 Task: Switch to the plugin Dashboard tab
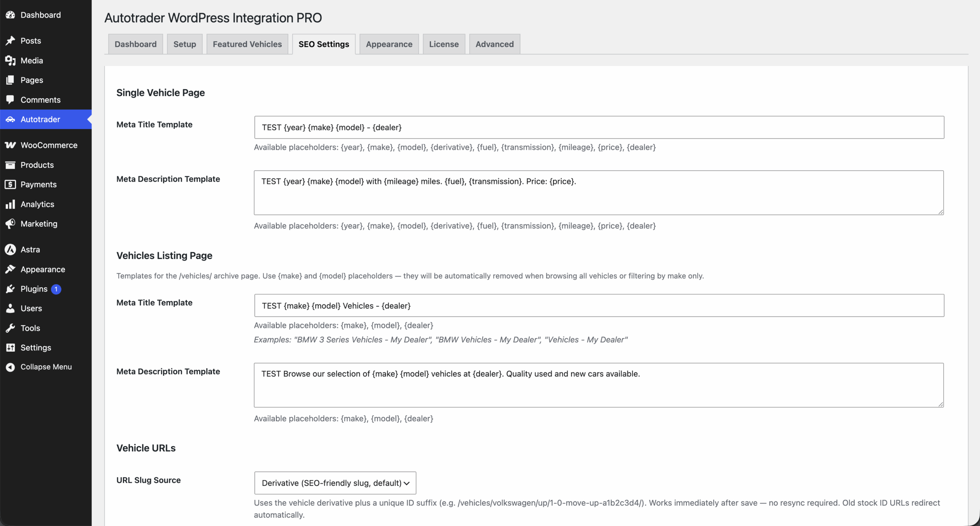click(136, 44)
